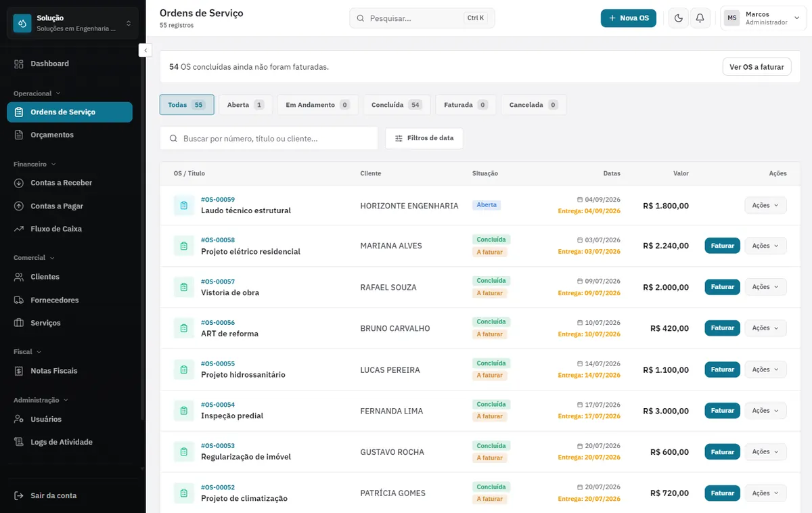Click Faturar for OS-00057
This screenshot has height=513, width=812.
pyautogui.click(x=722, y=287)
